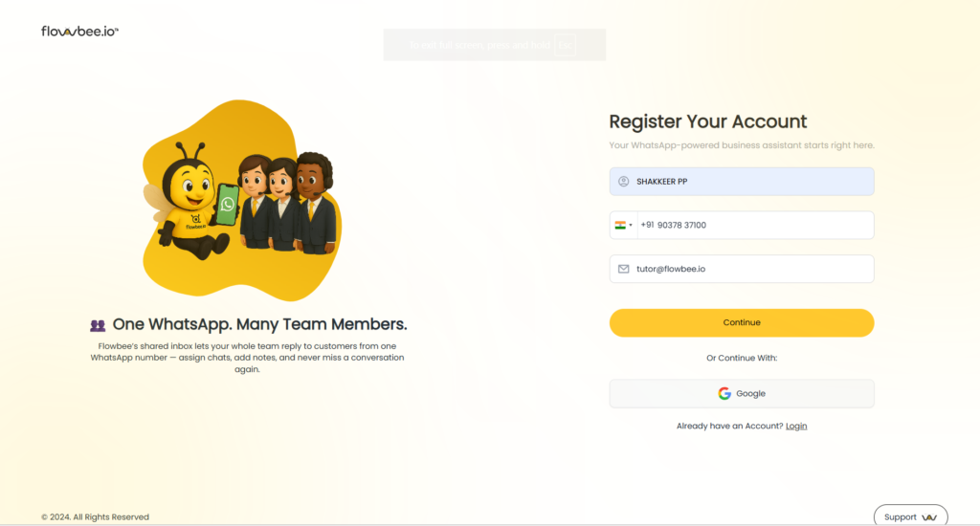Image resolution: width=980 pixels, height=526 pixels.
Task: Open the Support widget button
Action: pyautogui.click(x=910, y=516)
